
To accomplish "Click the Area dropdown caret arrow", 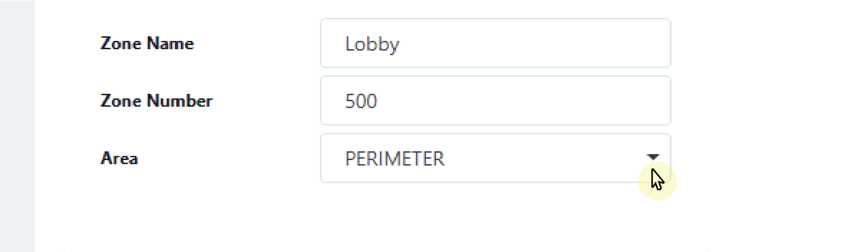I will point(653,157).
